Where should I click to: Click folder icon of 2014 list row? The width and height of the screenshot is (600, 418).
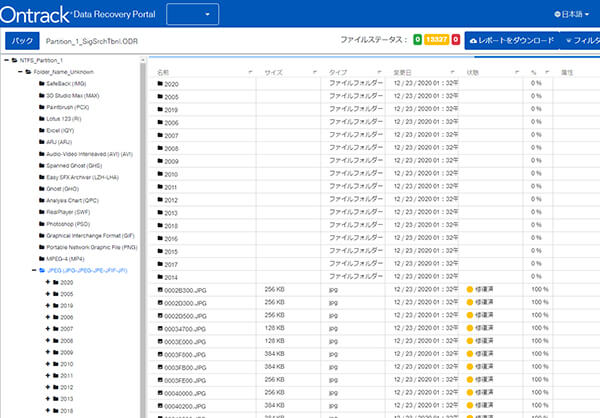[160, 277]
